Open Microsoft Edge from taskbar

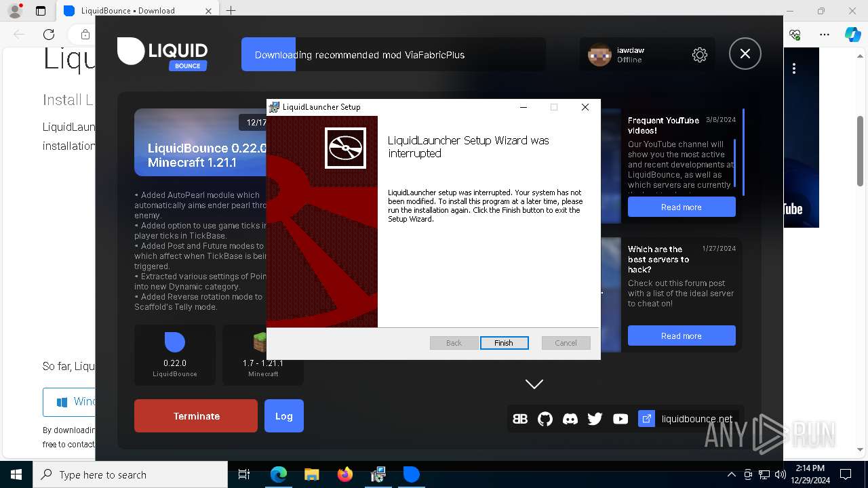click(279, 474)
